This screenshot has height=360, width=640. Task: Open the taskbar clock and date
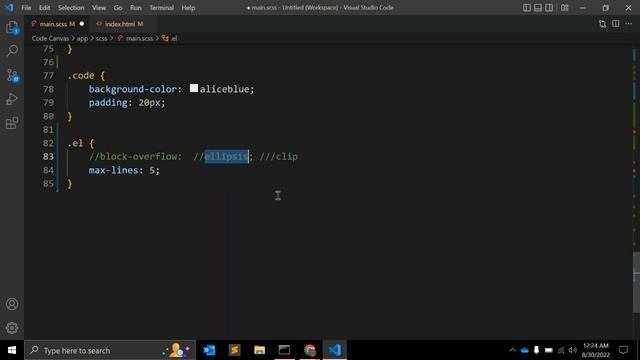[596, 350]
